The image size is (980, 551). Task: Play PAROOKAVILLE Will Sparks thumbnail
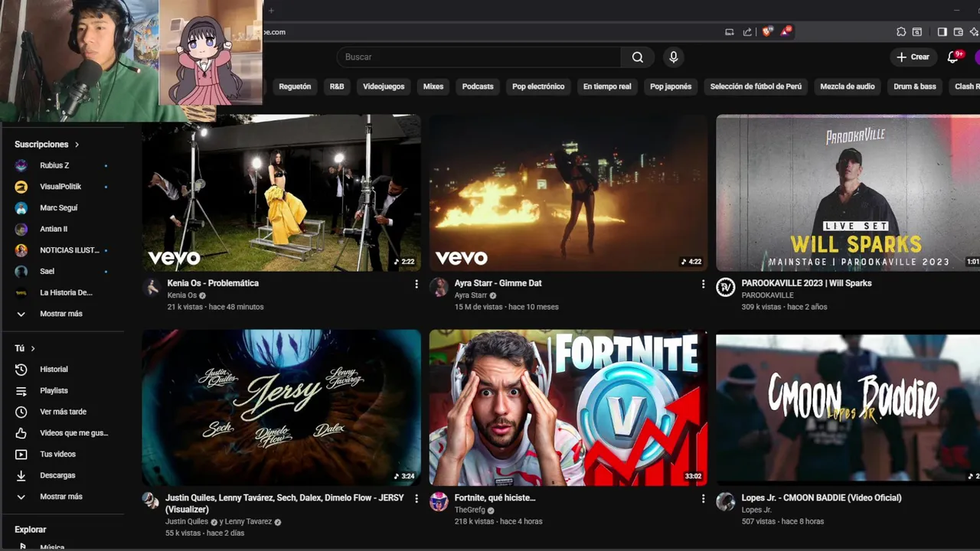848,193
